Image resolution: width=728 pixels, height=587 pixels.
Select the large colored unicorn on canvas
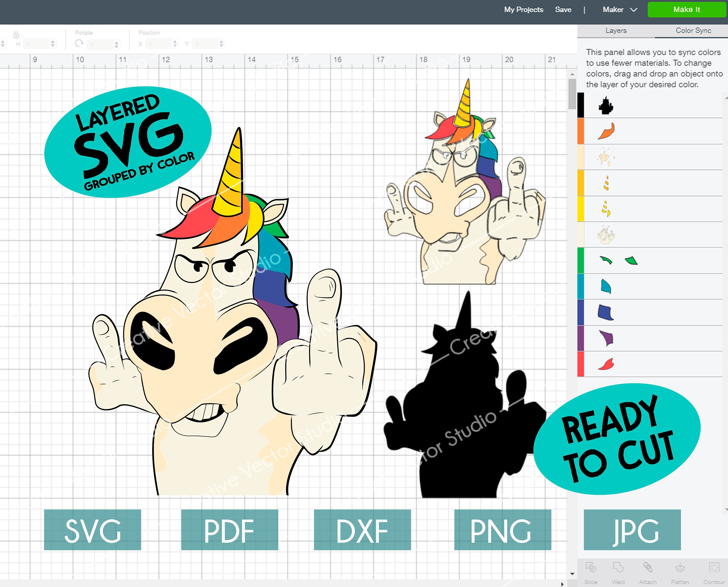[x=233, y=311]
